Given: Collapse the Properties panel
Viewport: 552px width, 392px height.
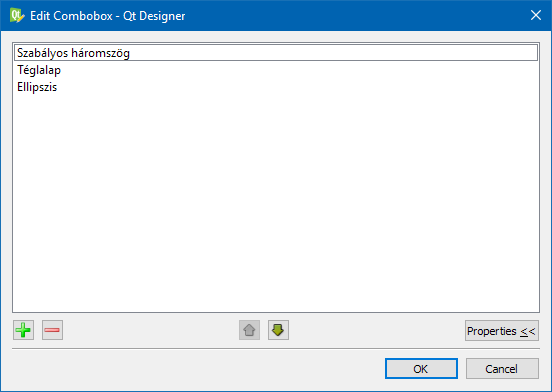Looking at the screenshot, I should (x=502, y=331).
